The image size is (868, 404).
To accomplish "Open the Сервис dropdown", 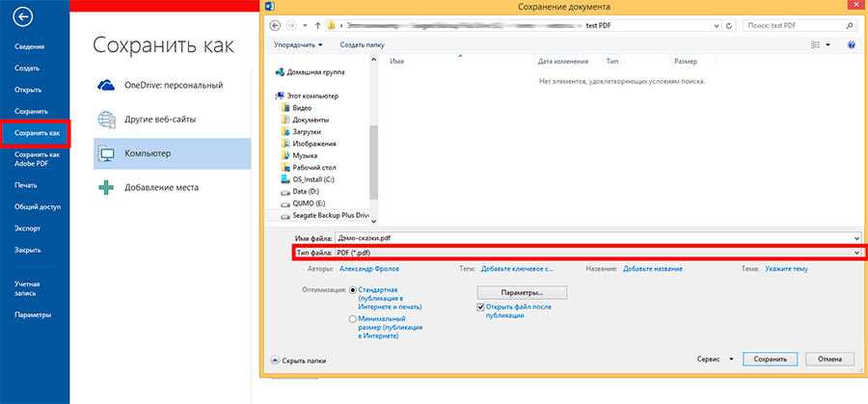I will [x=716, y=360].
